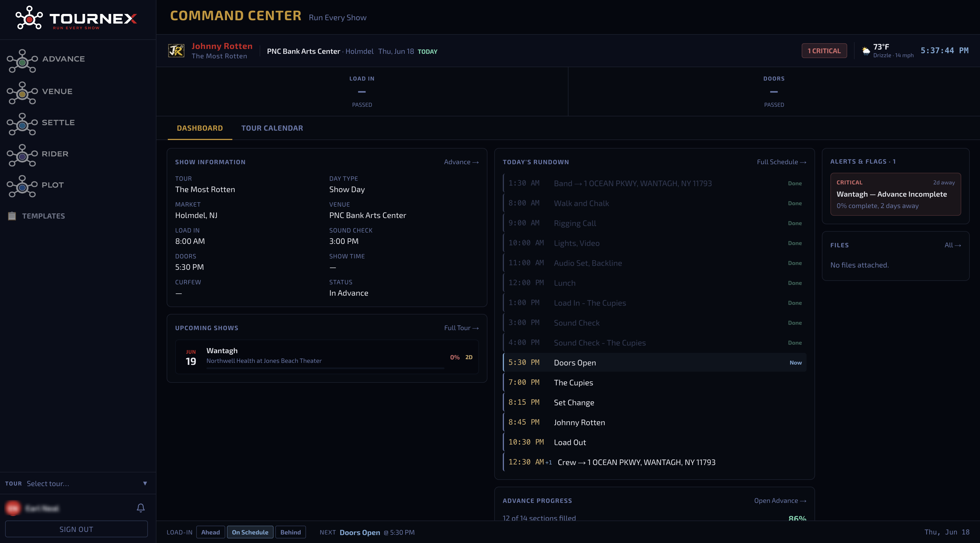Select Sound Check - The Cupies row
Image resolution: width=980 pixels, height=543 pixels.
pos(655,343)
